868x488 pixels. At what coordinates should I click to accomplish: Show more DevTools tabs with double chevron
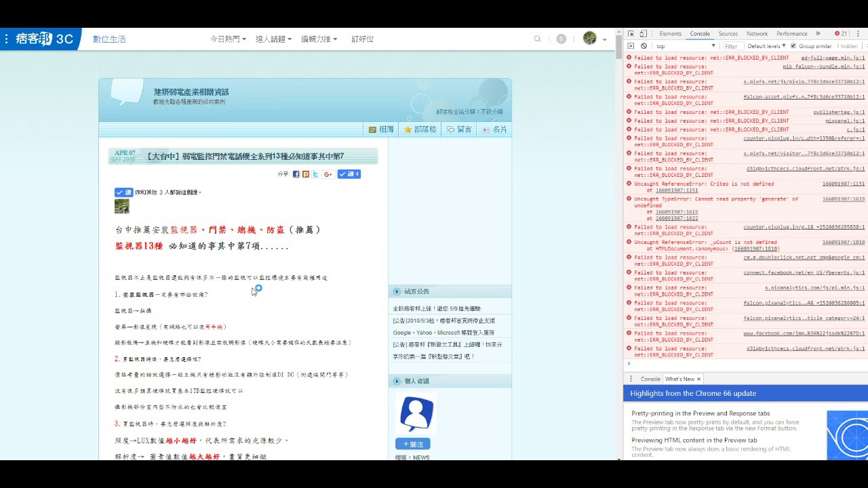(818, 34)
